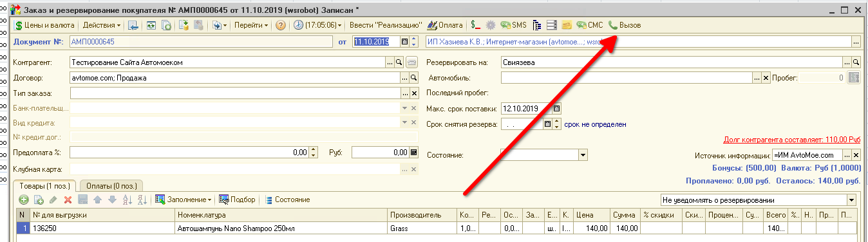
Task: Click magnifier icon next to Контрагент
Action: pos(398,62)
